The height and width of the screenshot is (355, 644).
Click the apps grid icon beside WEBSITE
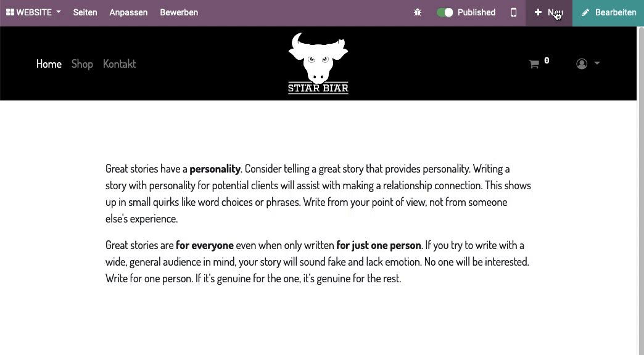tap(10, 12)
